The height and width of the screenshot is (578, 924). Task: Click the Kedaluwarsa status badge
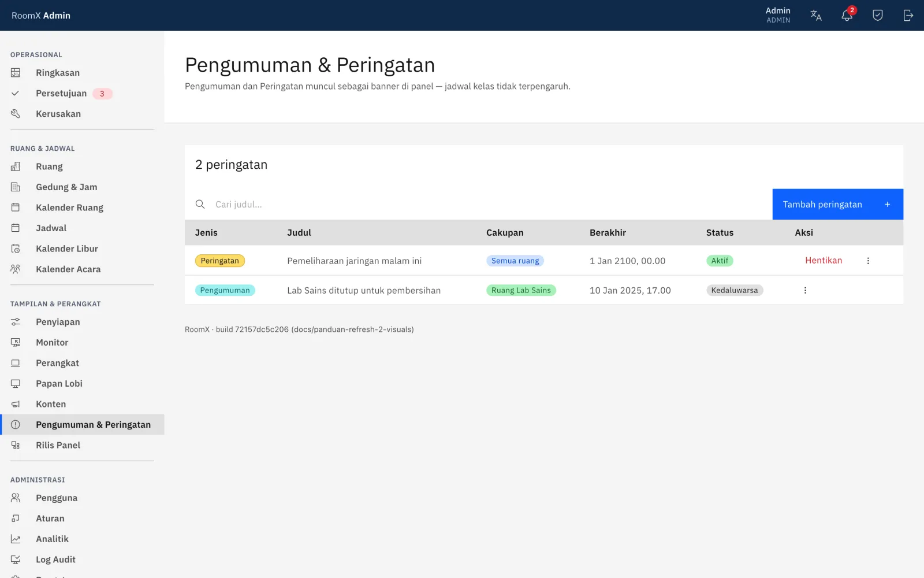point(735,290)
